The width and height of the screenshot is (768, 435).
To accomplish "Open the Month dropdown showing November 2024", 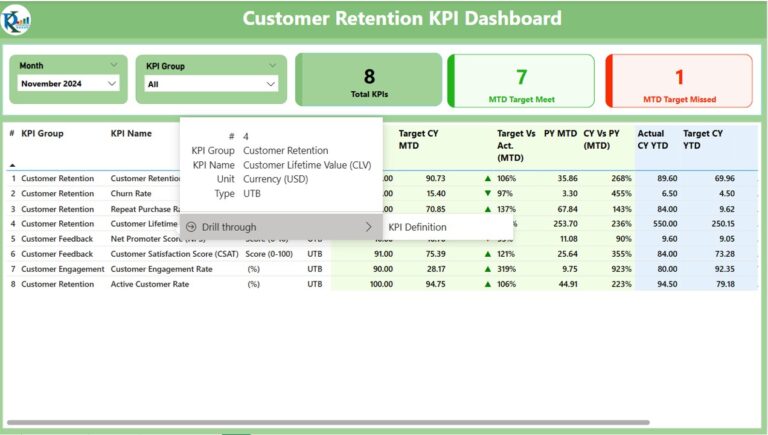I will (x=68, y=84).
